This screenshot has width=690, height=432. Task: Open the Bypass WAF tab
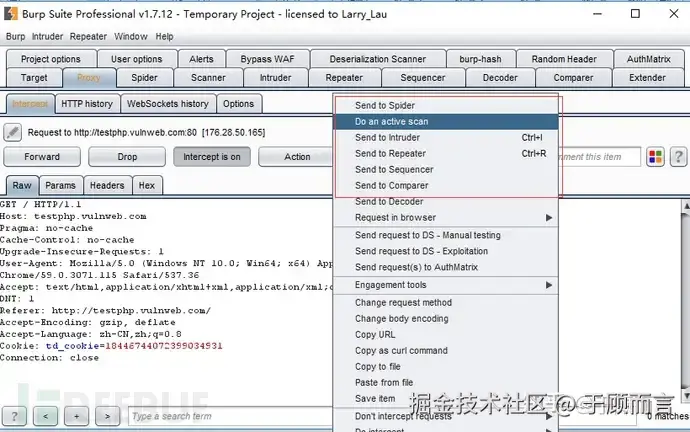pos(267,59)
